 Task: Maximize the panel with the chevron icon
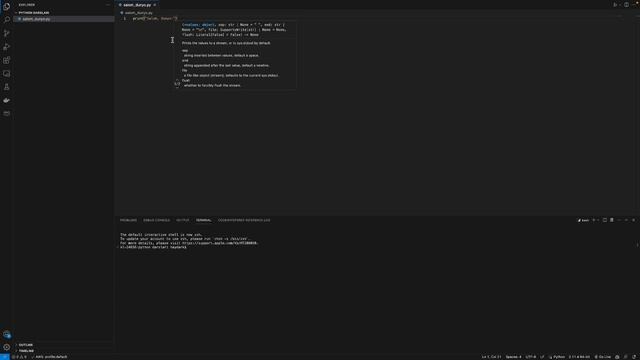coord(627,220)
